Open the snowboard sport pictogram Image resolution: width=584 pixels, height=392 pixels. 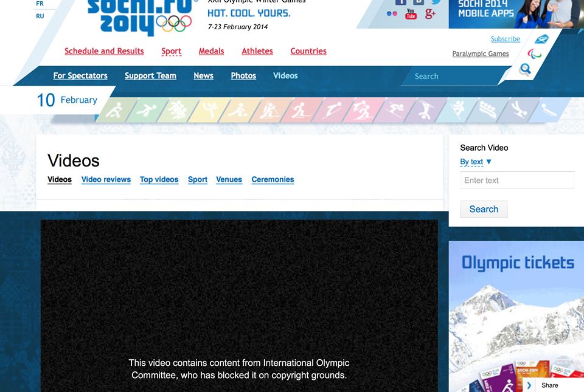(456, 110)
